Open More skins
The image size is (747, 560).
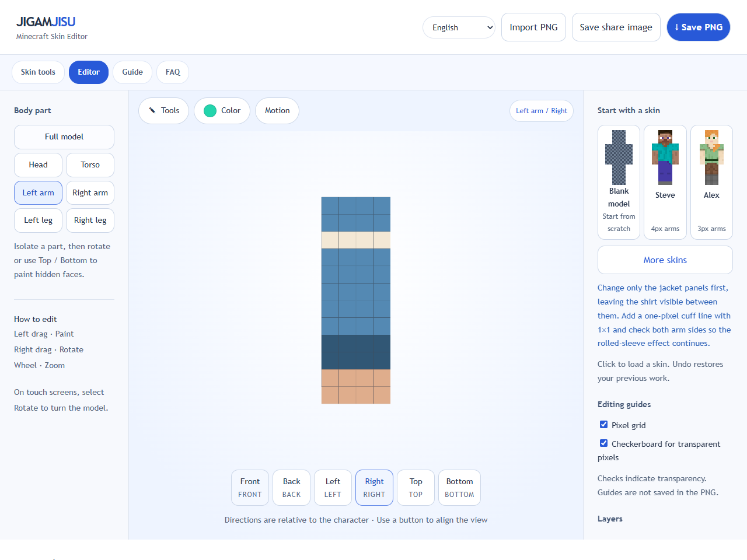665,260
